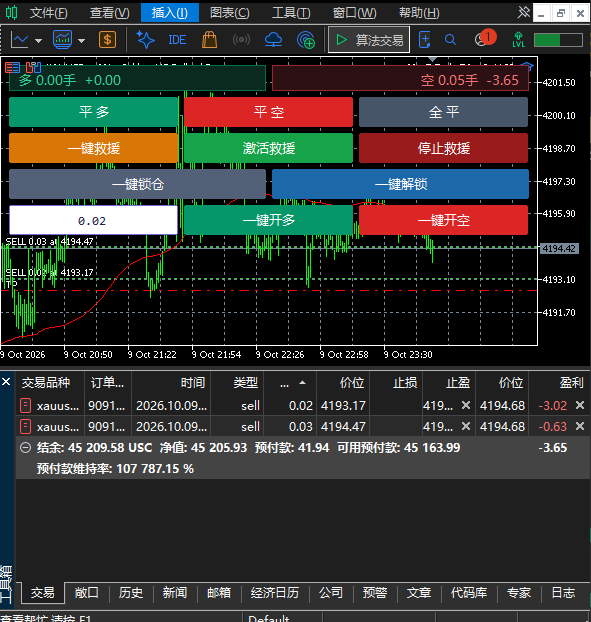
Task: Expand the indicators dropdown arrow
Action: click(x=81, y=40)
